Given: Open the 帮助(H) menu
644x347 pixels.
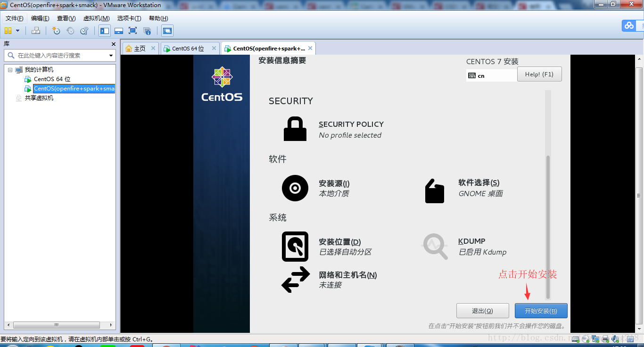Looking at the screenshot, I should (158, 18).
